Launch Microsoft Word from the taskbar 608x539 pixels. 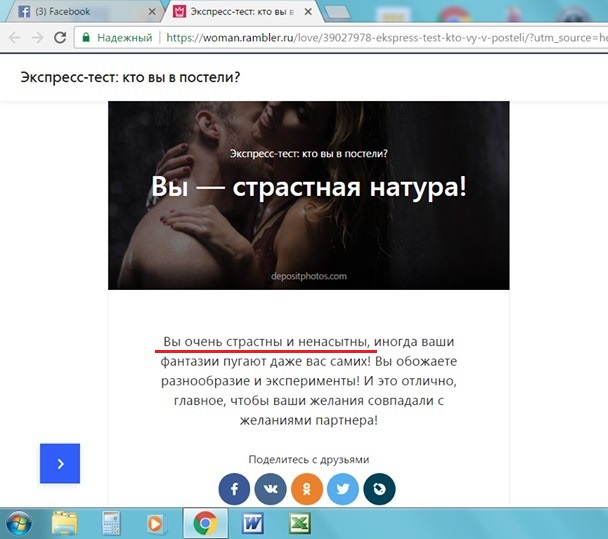tap(251, 522)
